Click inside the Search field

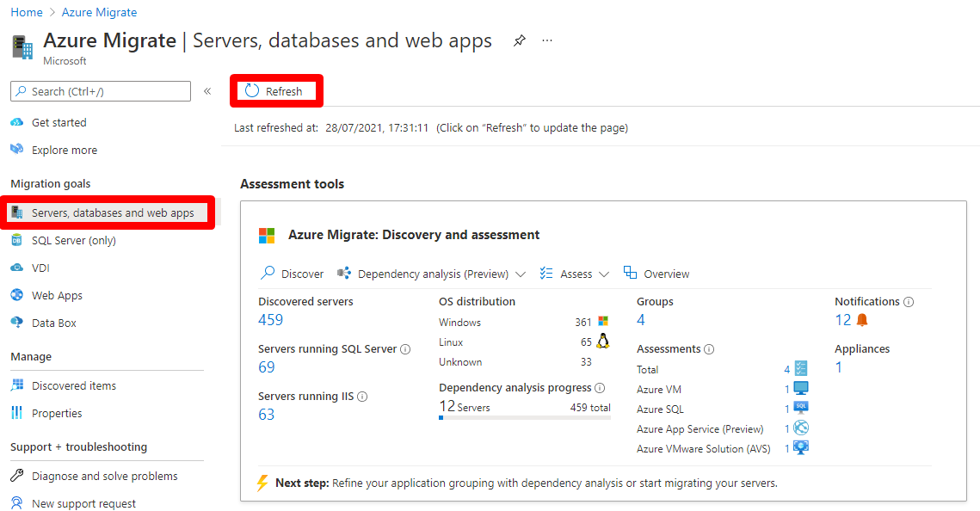click(100, 90)
